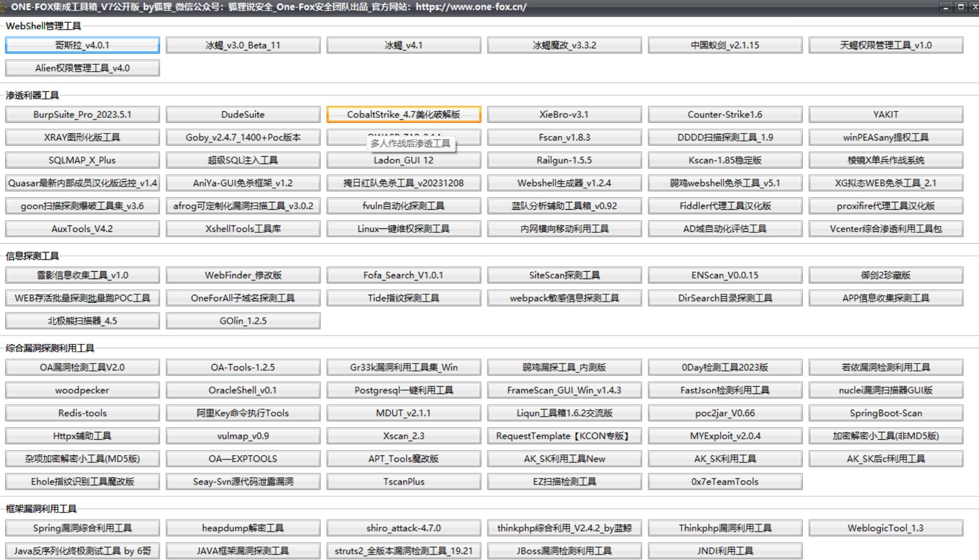Open Ladon_GUI 12 button
The image size is (979, 560).
(x=403, y=161)
